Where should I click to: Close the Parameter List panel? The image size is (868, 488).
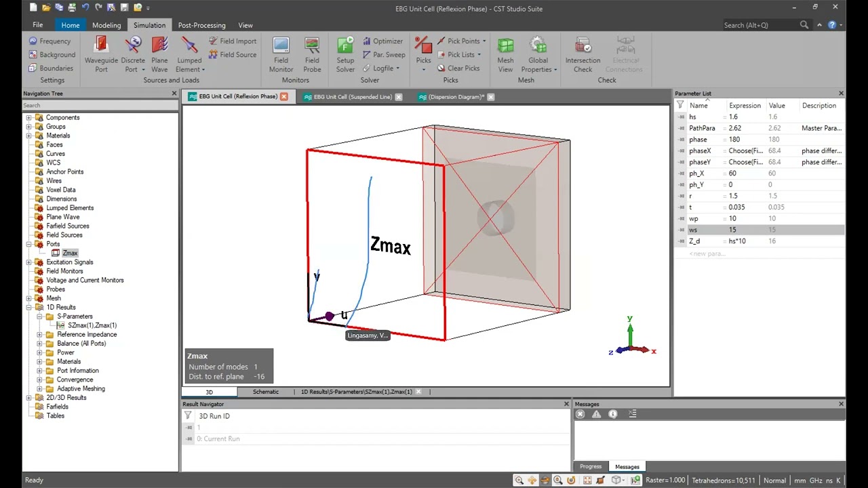click(841, 94)
